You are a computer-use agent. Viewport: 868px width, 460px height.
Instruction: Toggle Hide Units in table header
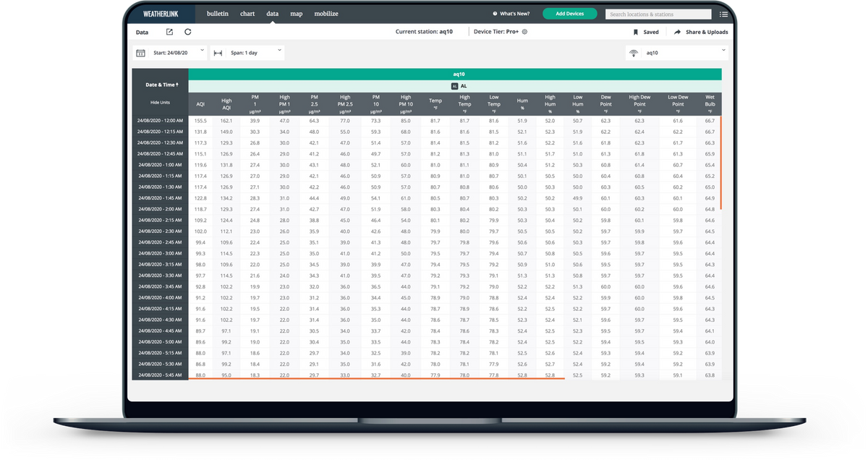160,102
